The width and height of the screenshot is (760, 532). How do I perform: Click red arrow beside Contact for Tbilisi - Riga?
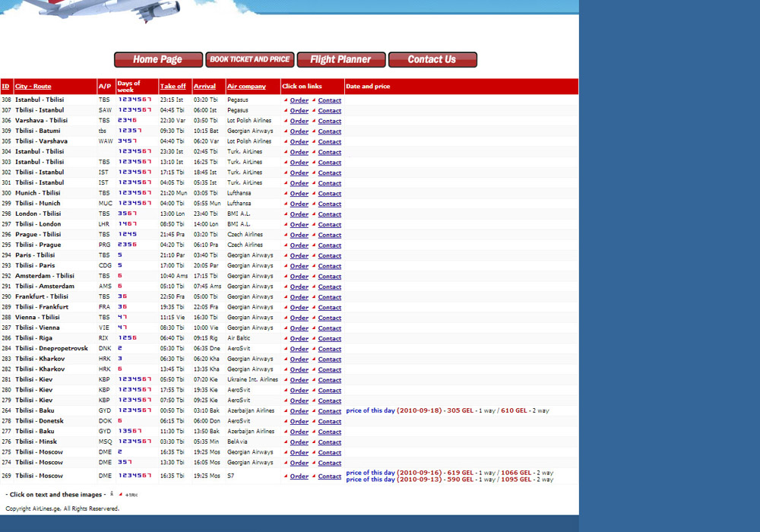(x=314, y=338)
